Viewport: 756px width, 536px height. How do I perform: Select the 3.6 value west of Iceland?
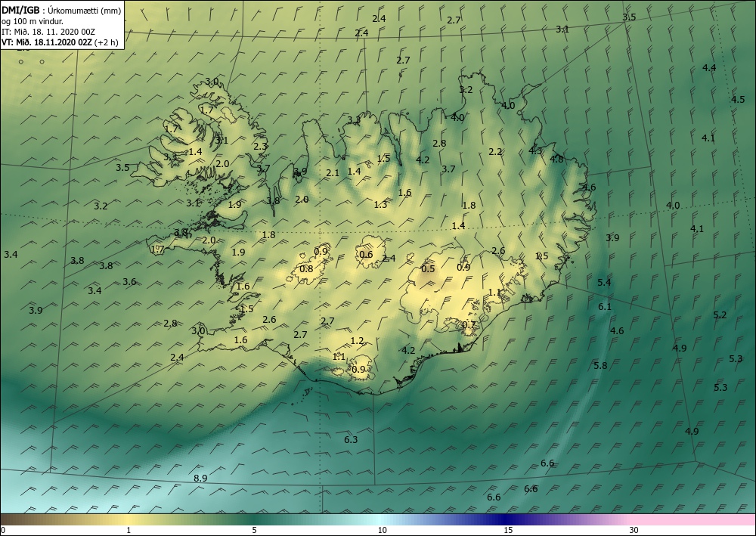click(x=129, y=282)
